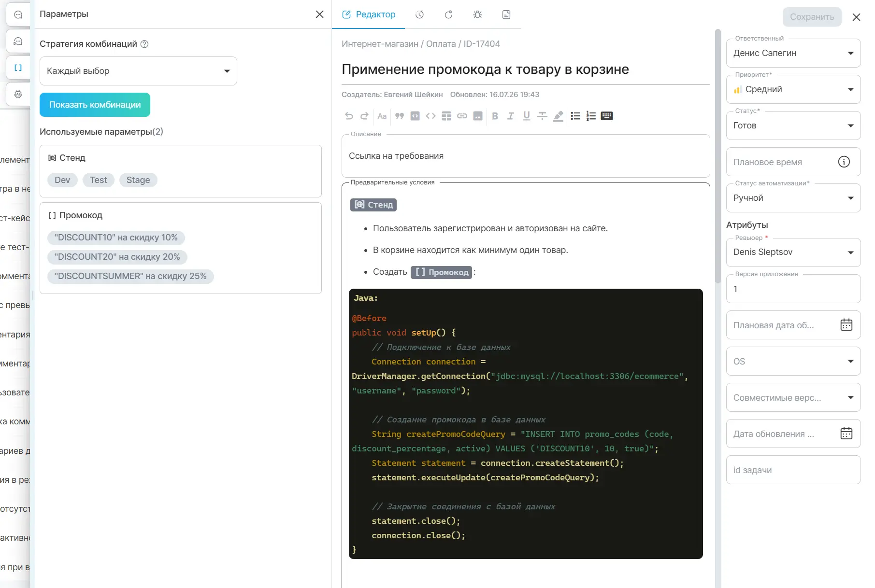
Task: Click the right panel vertical scrollbar
Action: pos(717,157)
